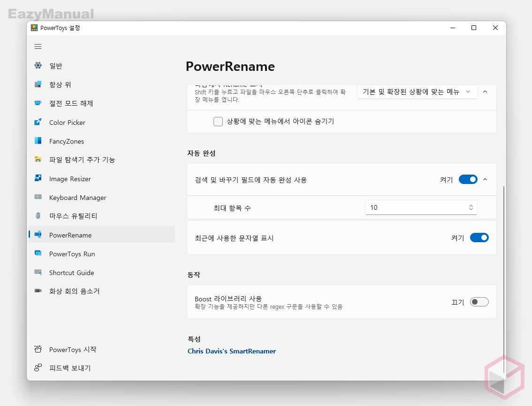Screen dimensions: 532x406
Task: Click the Shortcut Guide icon
Action: pyautogui.click(x=38, y=272)
